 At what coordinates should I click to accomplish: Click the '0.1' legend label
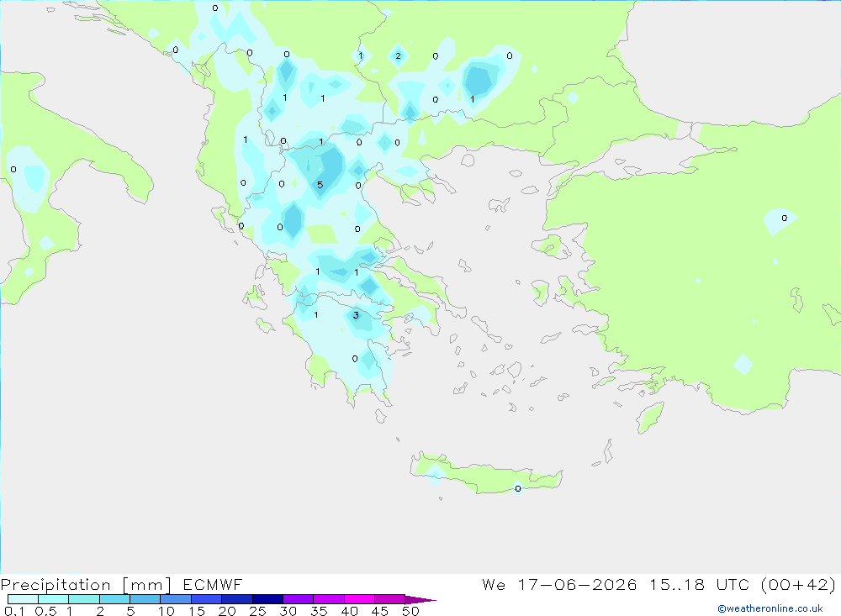click(x=14, y=611)
